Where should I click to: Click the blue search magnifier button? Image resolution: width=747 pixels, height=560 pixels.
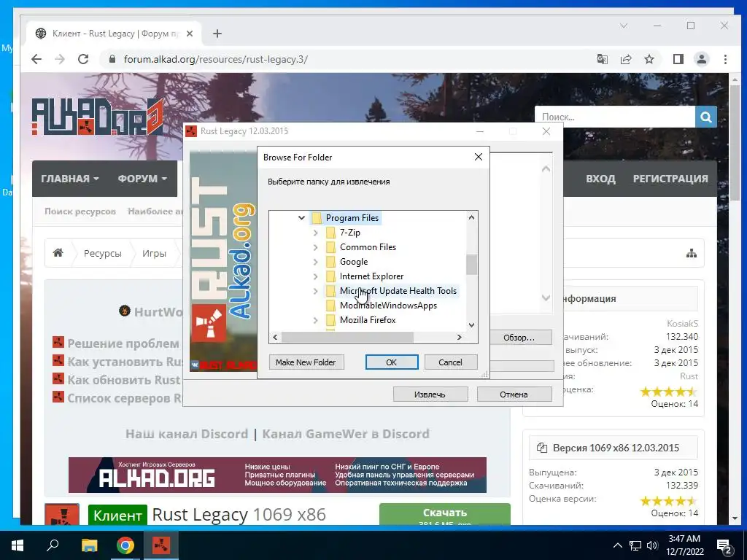pyautogui.click(x=706, y=117)
